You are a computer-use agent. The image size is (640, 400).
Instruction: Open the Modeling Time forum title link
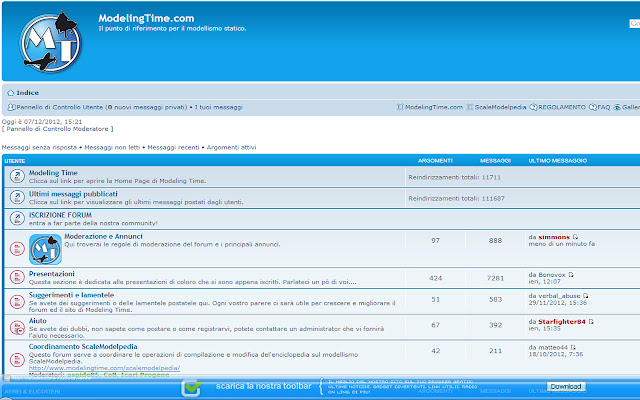[x=53, y=173]
